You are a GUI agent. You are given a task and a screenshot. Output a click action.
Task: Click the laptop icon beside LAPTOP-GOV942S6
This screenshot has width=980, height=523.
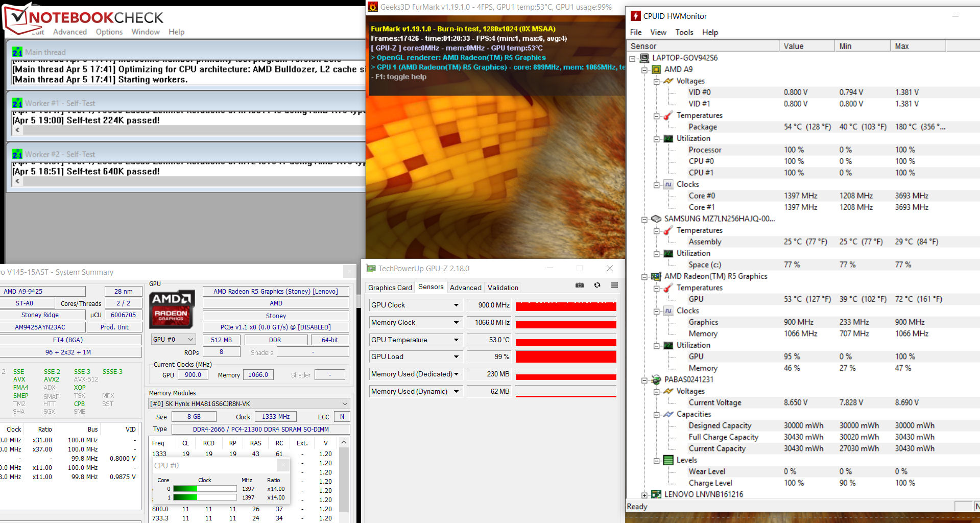coord(644,58)
